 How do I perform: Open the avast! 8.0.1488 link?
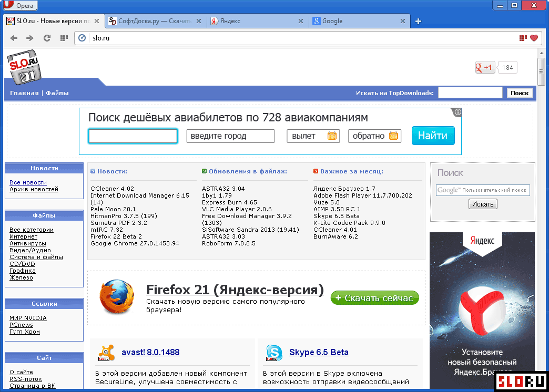[150, 352]
